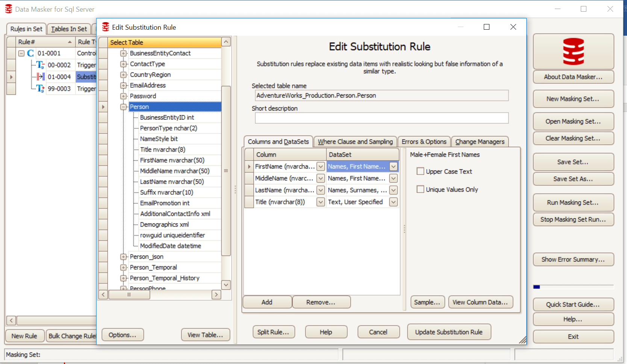Collapse rule 01-0001 in Rules in Set tree

(x=21, y=53)
